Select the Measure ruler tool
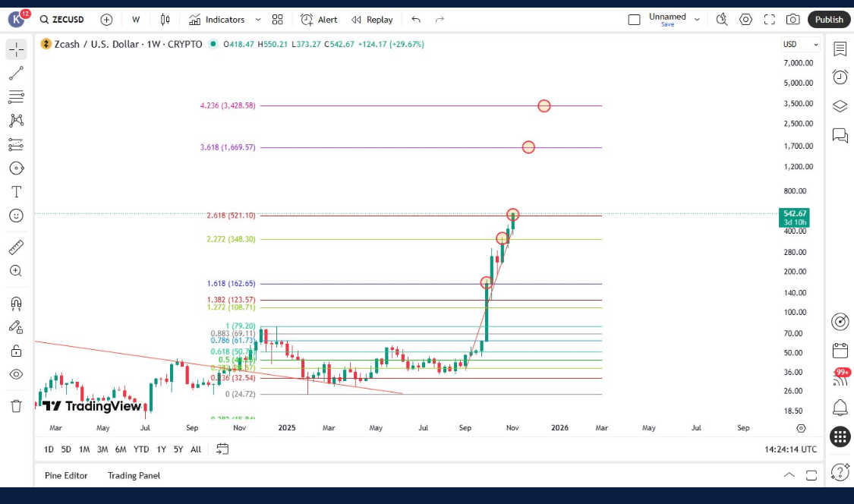 (16, 247)
